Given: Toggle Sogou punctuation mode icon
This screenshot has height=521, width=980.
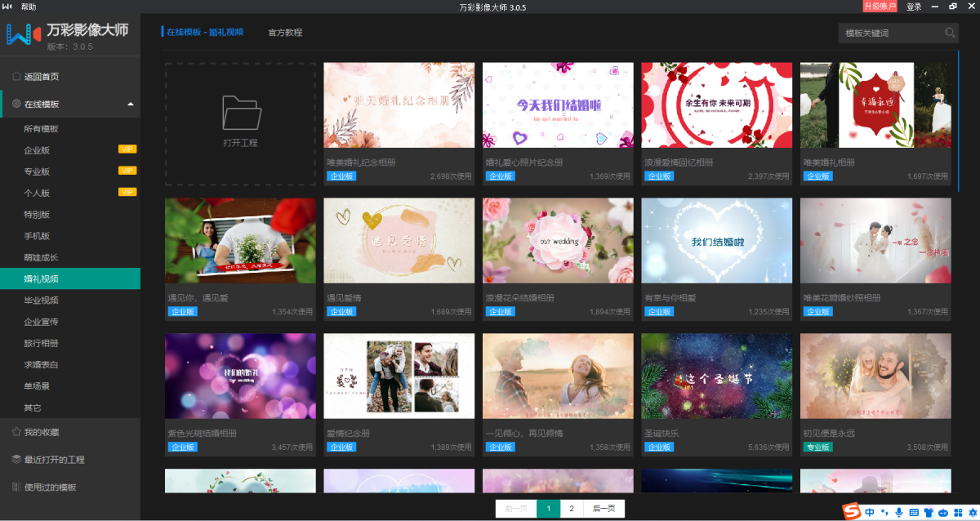Looking at the screenshot, I should (x=884, y=512).
